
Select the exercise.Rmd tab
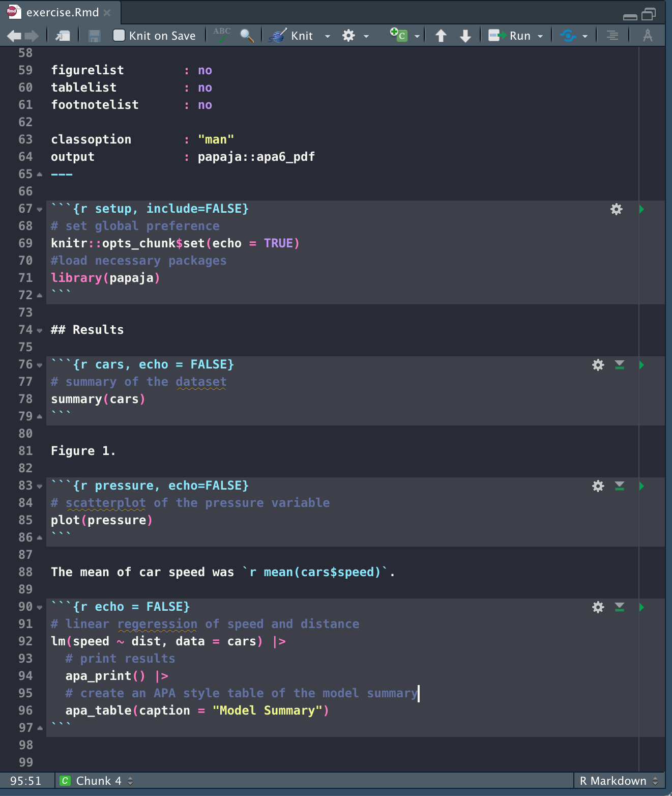62,12
